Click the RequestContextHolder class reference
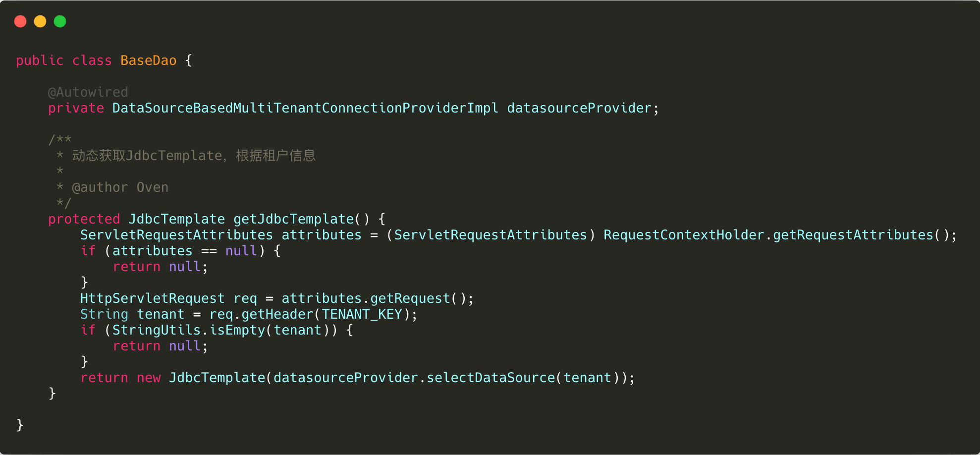 684,235
